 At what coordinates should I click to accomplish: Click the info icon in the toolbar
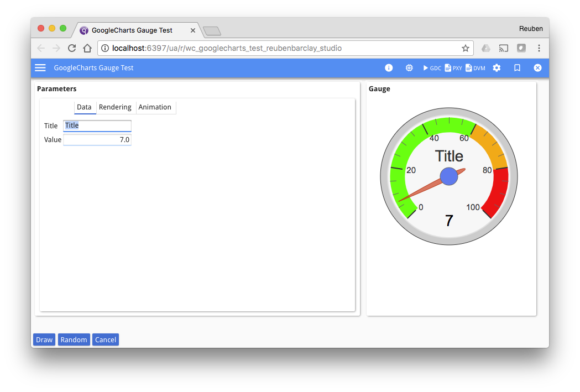point(389,67)
